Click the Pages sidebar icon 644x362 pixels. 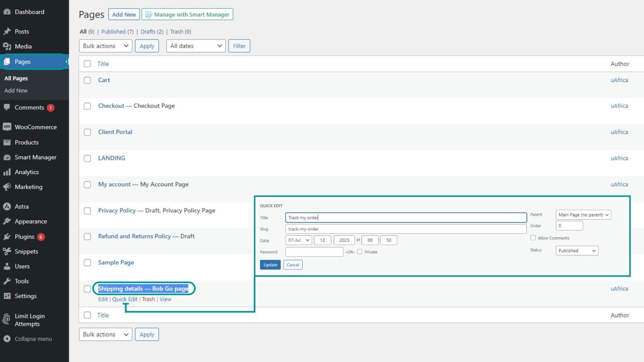(x=7, y=62)
